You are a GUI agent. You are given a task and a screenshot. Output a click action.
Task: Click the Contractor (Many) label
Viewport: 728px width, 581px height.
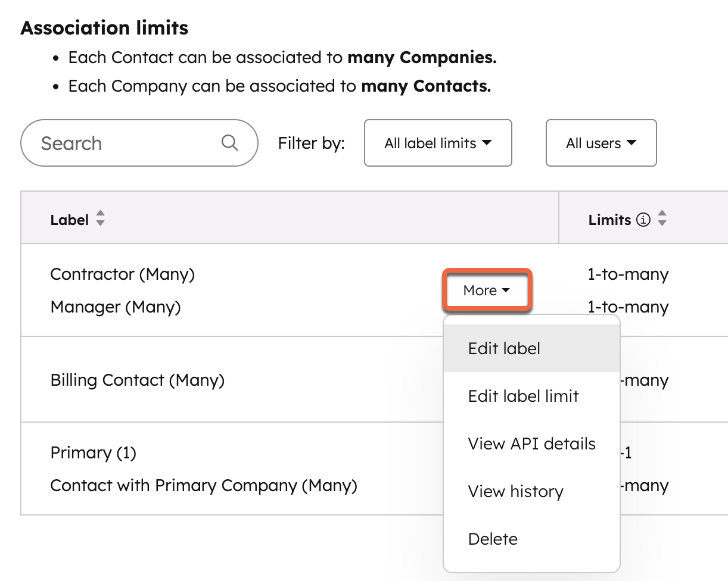(122, 274)
